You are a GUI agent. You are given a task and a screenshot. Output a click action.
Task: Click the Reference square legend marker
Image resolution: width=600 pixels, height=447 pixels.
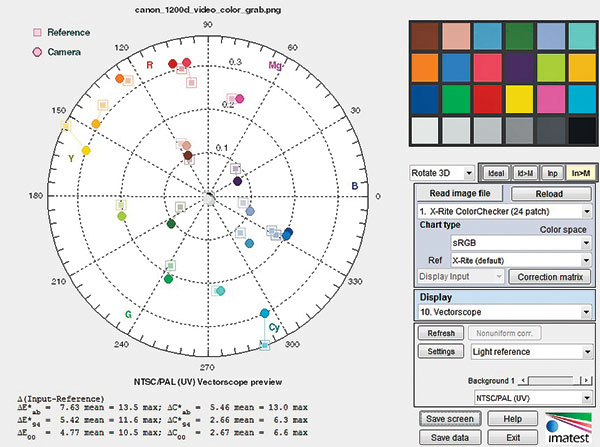38,32
